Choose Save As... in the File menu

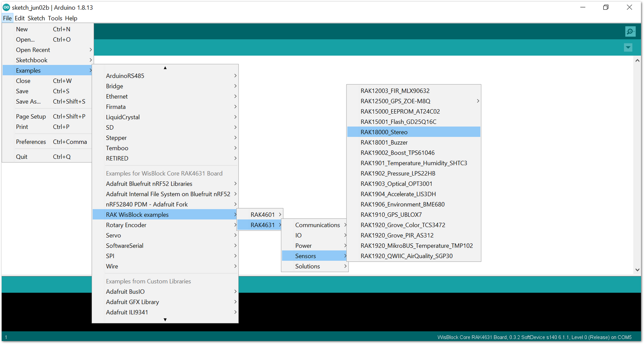click(x=47, y=101)
